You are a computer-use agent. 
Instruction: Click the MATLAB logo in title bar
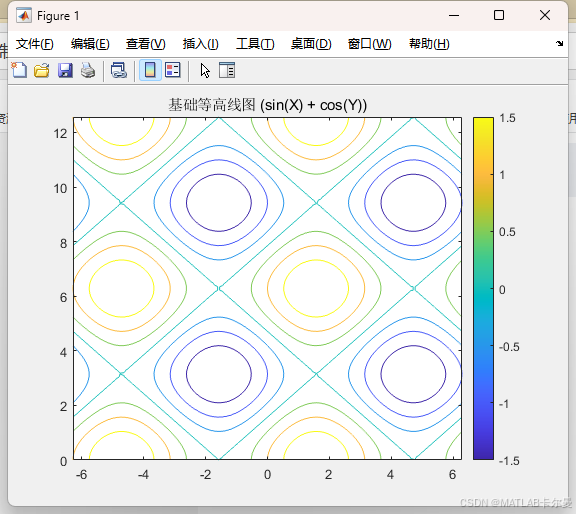[24, 16]
